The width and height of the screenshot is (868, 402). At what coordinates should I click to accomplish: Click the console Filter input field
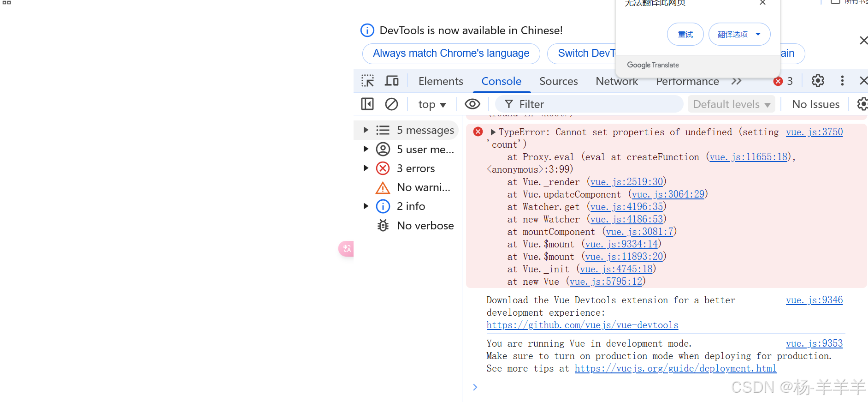click(x=589, y=104)
